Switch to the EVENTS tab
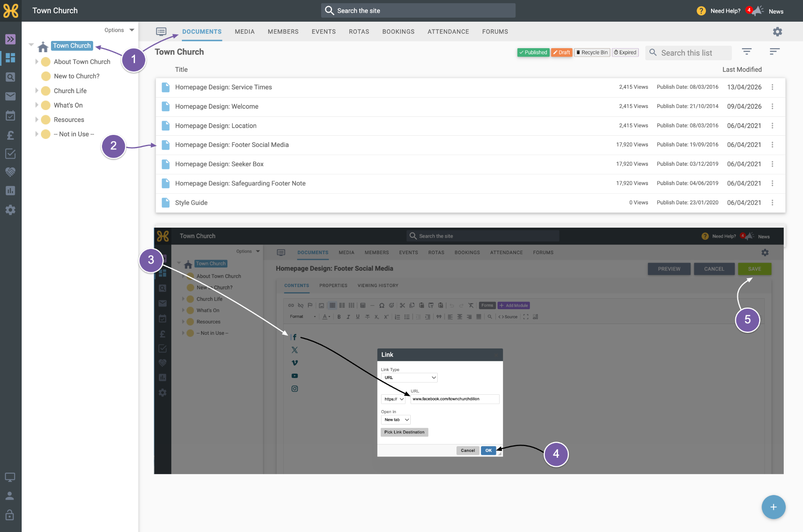 (x=324, y=32)
